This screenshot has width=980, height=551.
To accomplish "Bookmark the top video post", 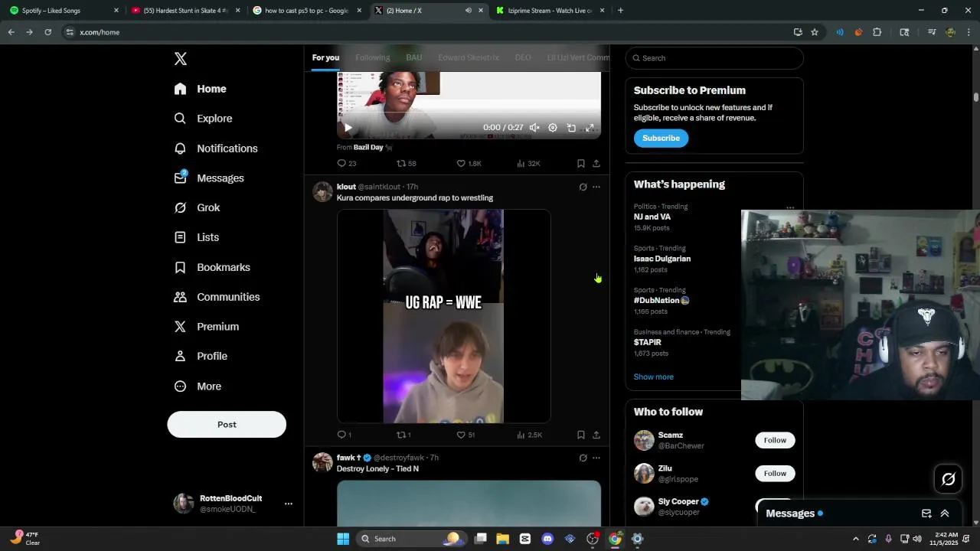I will (581, 164).
